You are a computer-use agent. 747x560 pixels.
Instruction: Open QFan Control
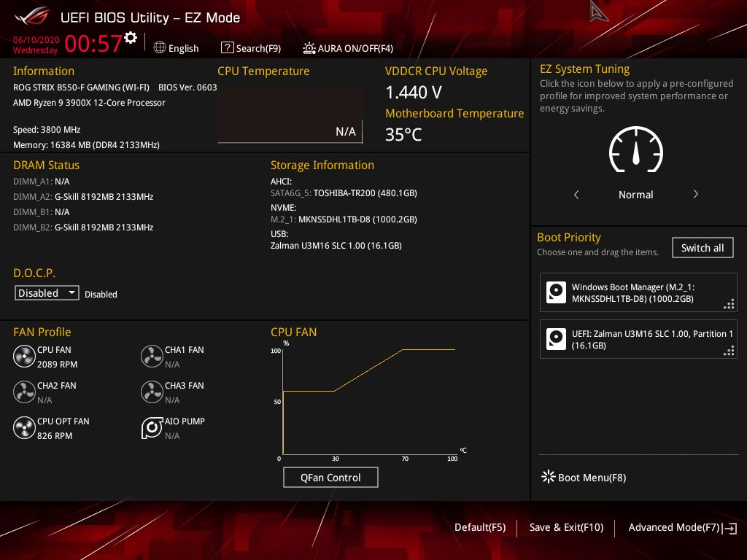click(330, 477)
